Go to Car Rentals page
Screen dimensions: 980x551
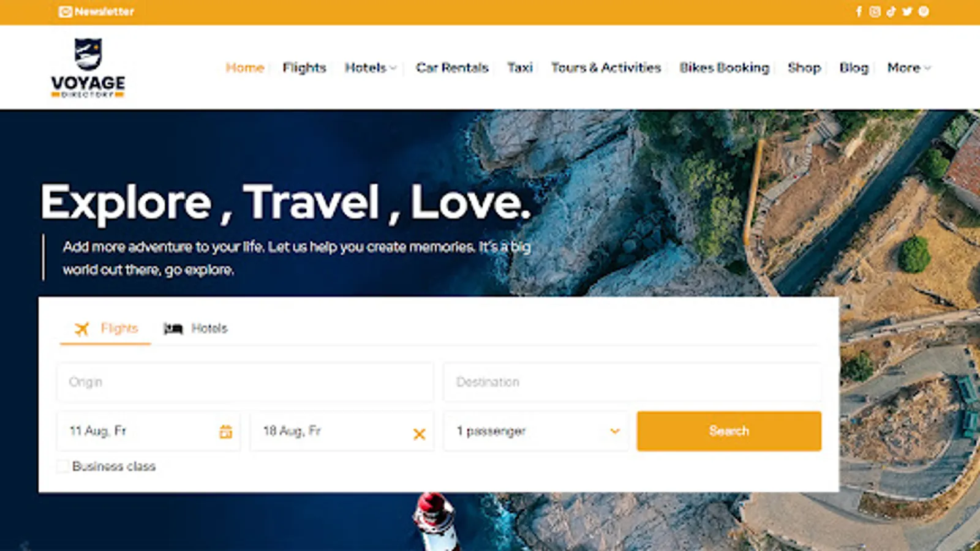(x=452, y=67)
